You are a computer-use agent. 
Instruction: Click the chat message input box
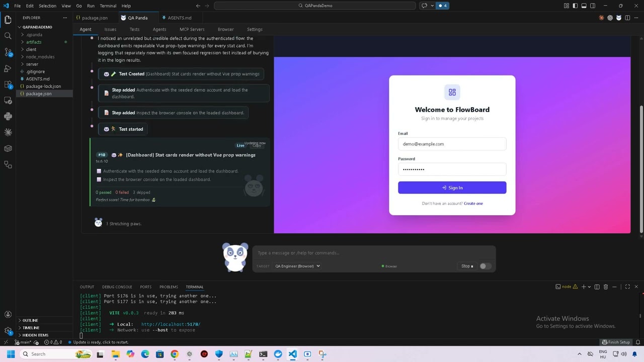[374, 253]
